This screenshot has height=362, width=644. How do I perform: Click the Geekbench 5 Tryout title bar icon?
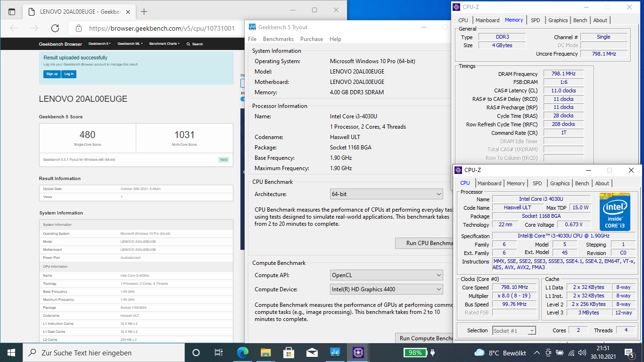252,27
